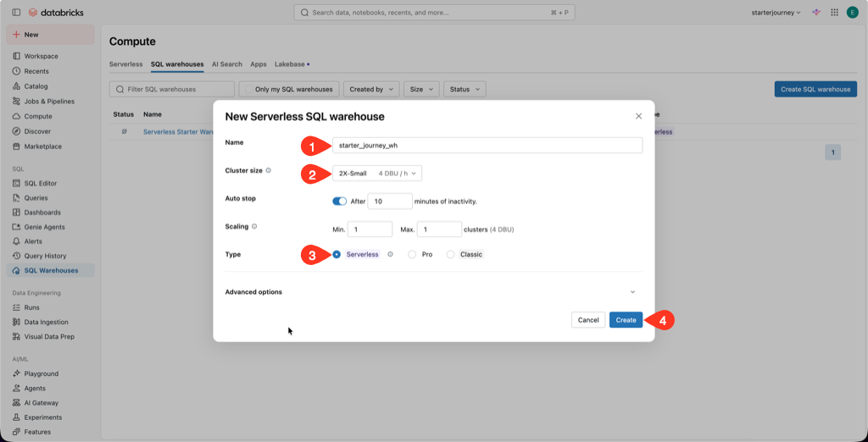Image resolution: width=868 pixels, height=442 pixels.
Task: Open the Size filter dropdown
Action: (x=421, y=89)
